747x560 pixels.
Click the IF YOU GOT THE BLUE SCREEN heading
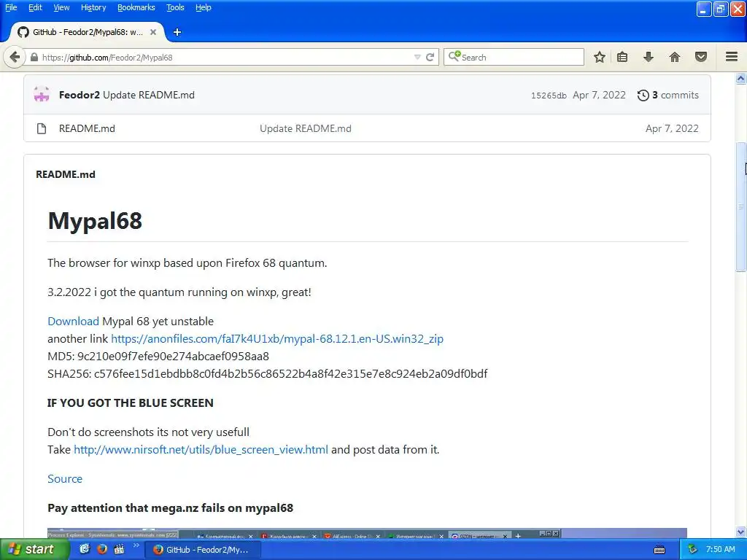pos(130,402)
